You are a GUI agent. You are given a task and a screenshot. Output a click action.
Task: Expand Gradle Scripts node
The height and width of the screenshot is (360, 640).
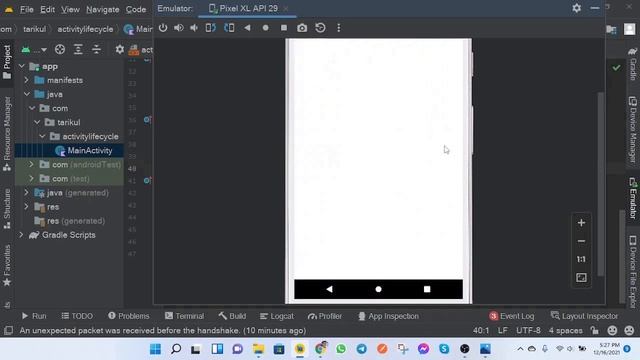(21, 235)
